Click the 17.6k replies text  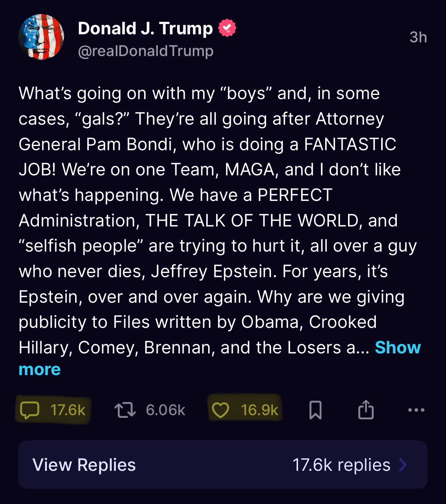pyautogui.click(x=341, y=465)
